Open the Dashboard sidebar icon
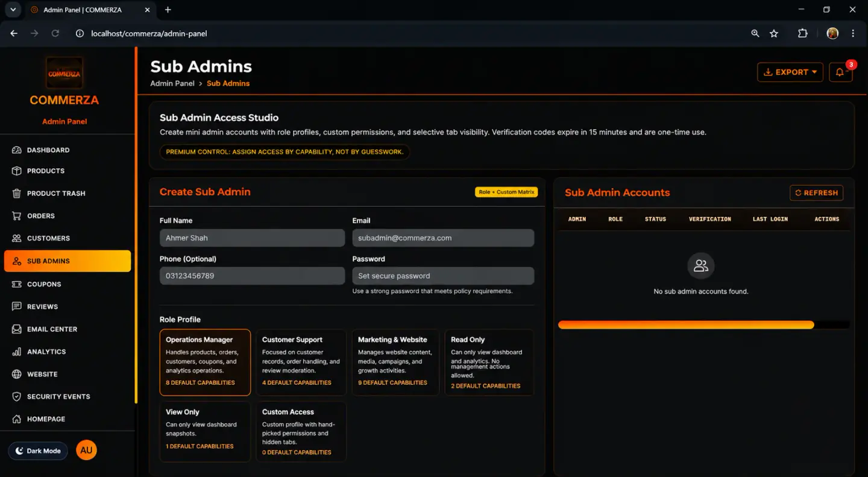868x477 pixels. pyautogui.click(x=17, y=150)
